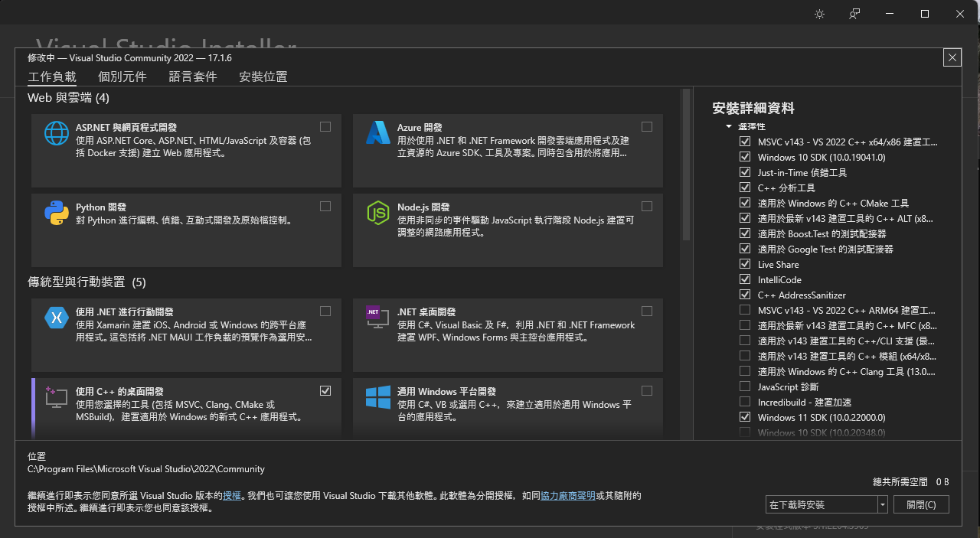Collapse the 選擇性 section
This screenshot has height=538, width=980.
pyautogui.click(x=729, y=126)
